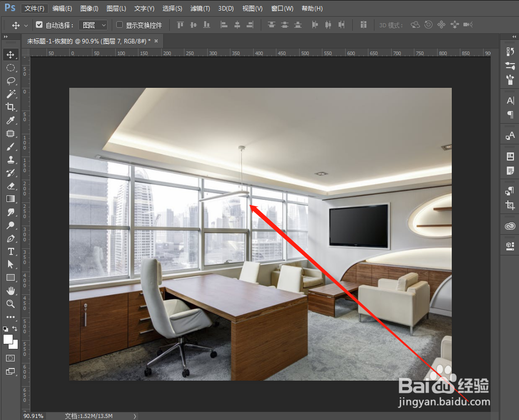The width and height of the screenshot is (519, 420).
Task: Open the Move tool preset picker arrow
Action: pyautogui.click(x=26, y=25)
